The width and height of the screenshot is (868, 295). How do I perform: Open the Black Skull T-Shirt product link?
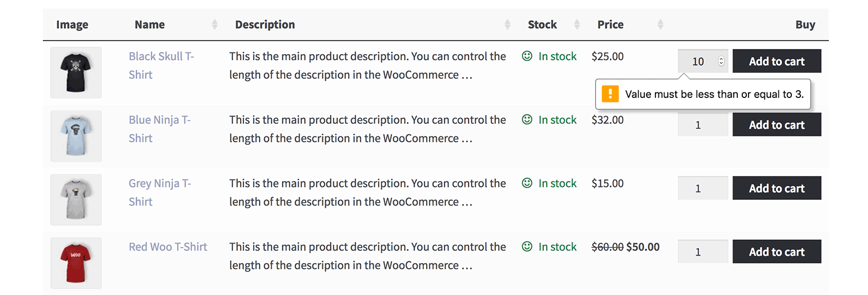[161, 65]
